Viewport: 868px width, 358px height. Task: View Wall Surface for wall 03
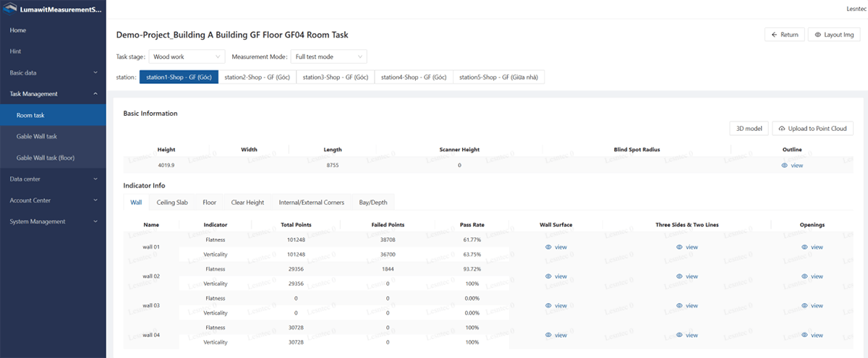click(x=556, y=306)
